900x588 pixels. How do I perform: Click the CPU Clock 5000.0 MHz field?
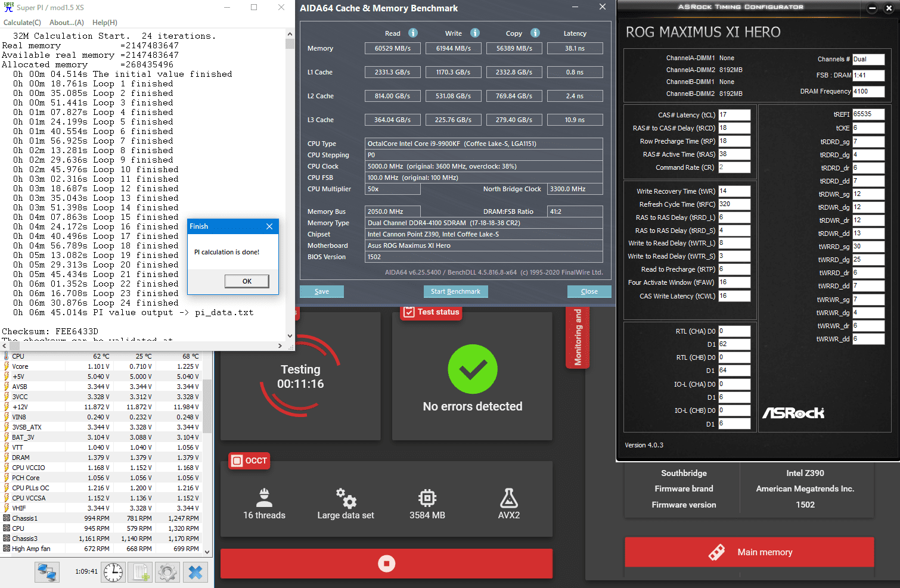(483, 166)
